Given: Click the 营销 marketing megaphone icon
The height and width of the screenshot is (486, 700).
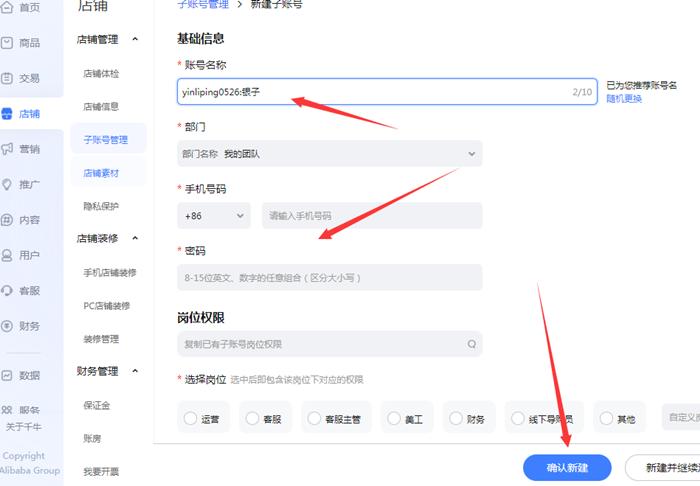Looking at the screenshot, I should (x=8, y=149).
